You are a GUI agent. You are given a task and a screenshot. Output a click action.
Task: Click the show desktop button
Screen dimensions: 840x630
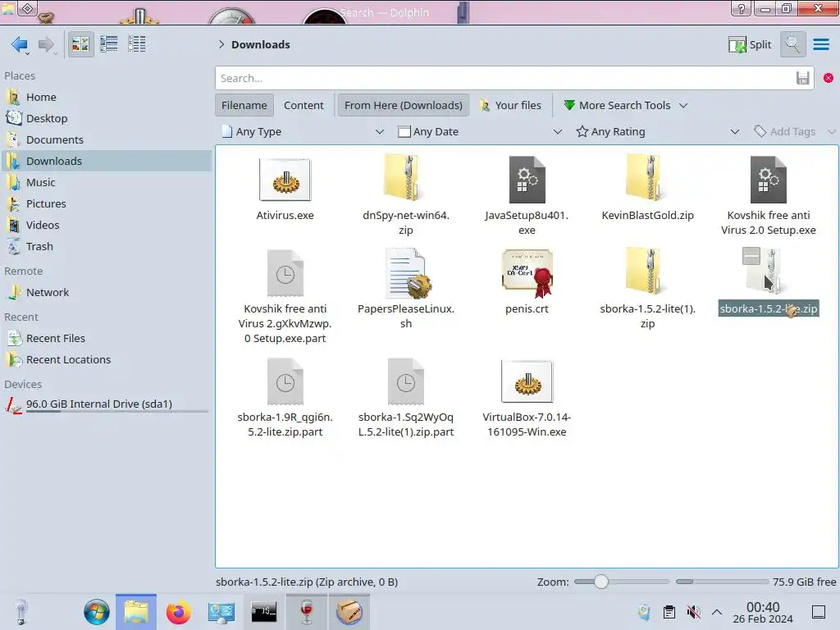pyautogui.click(x=819, y=612)
